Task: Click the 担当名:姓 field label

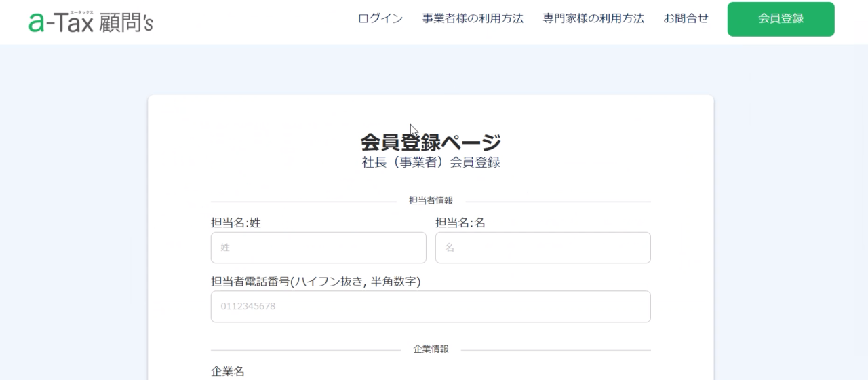Action: [x=236, y=223]
